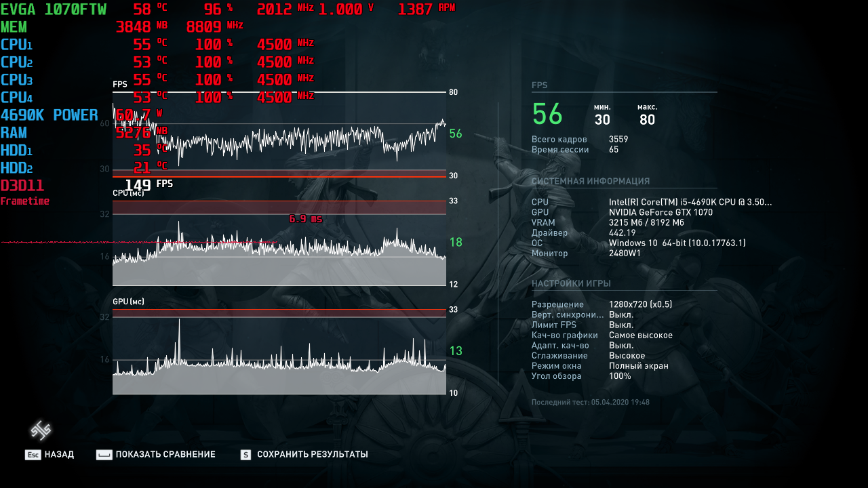Click the GPU (мс) frametime graph
The image size is (868, 488).
click(x=279, y=351)
